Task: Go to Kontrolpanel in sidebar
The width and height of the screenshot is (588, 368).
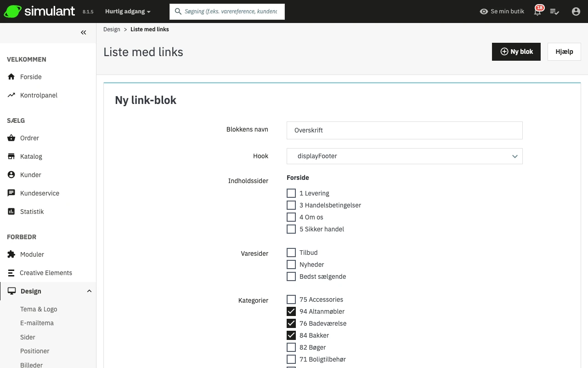Action: point(39,95)
